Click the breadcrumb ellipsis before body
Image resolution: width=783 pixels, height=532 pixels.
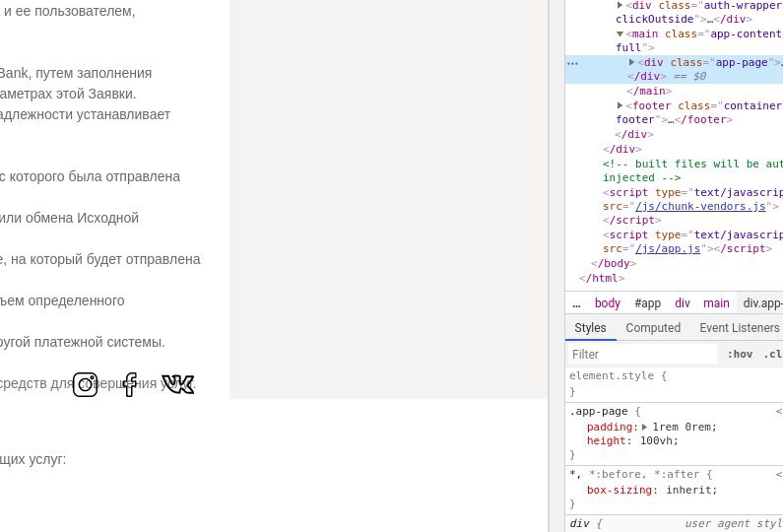577,303
